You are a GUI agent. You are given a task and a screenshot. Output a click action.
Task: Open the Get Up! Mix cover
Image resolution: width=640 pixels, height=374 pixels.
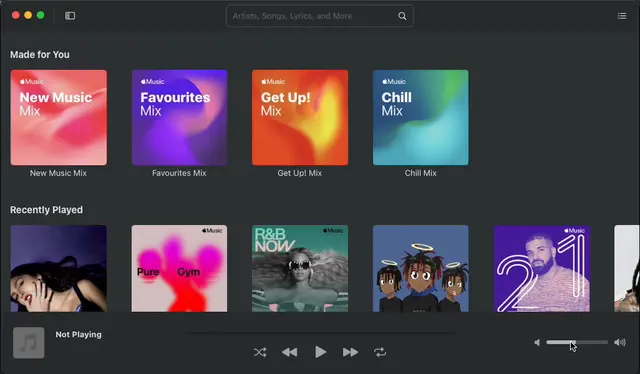pos(300,118)
